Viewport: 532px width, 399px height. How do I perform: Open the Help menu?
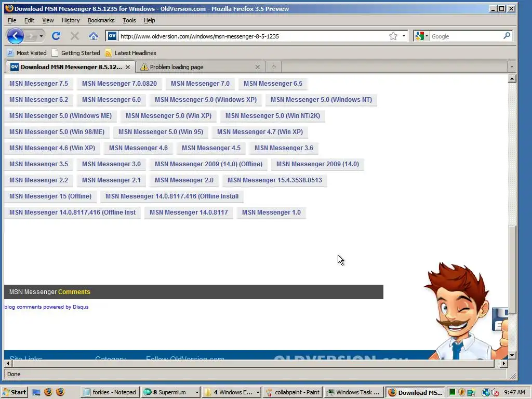149,20
